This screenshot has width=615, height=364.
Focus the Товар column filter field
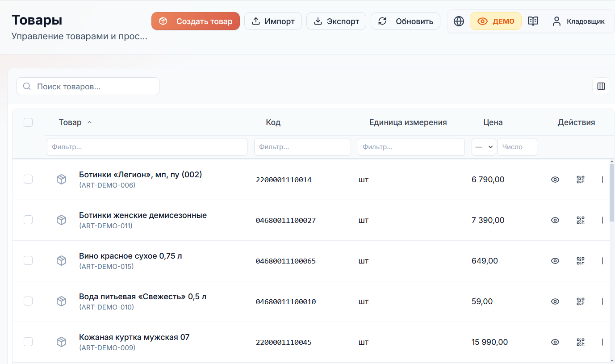(x=147, y=147)
